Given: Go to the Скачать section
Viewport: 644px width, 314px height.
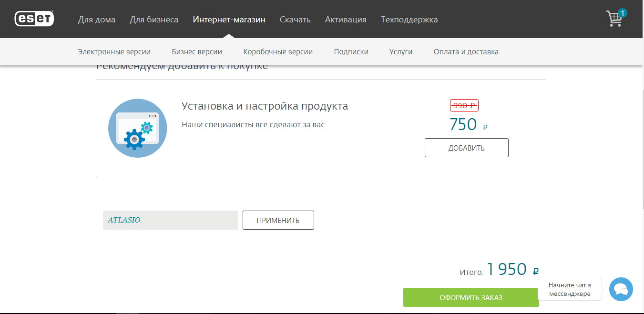Looking at the screenshot, I should (x=295, y=20).
